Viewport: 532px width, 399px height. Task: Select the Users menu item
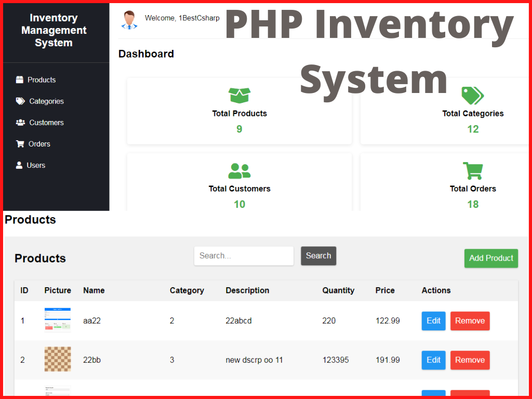point(36,165)
